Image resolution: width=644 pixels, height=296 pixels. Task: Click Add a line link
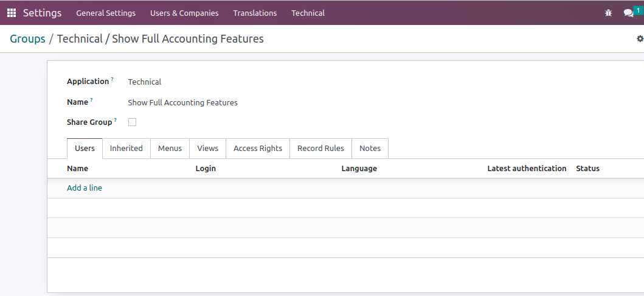85,188
